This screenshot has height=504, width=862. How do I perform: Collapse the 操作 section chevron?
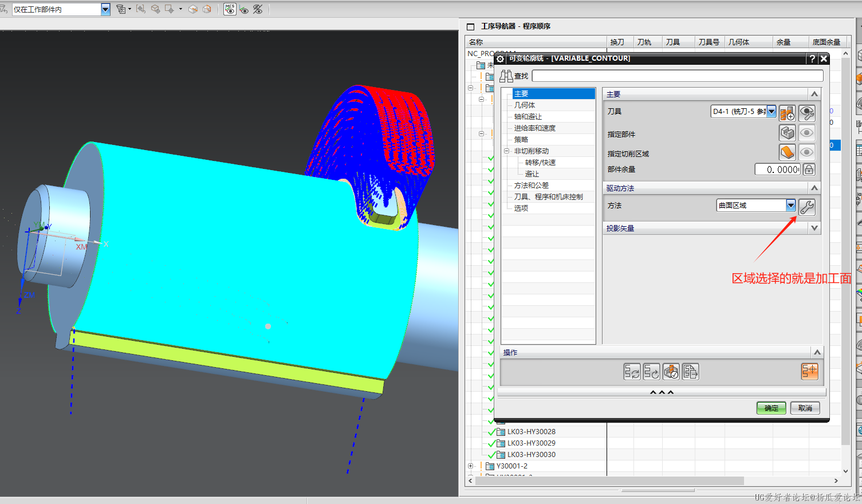pyautogui.click(x=817, y=352)
